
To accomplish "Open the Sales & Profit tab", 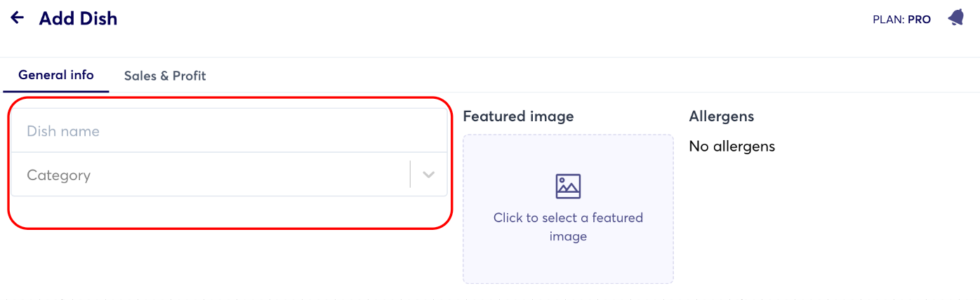I will point(165,76).
